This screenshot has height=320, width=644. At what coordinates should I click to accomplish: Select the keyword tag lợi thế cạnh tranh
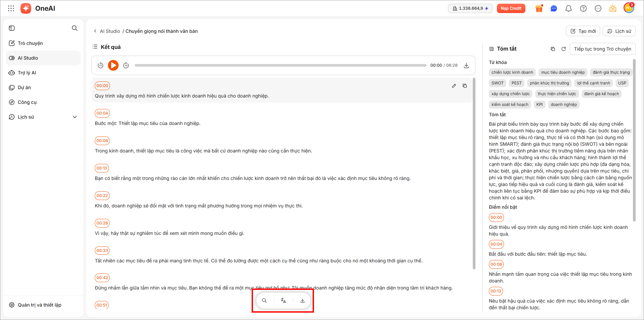(x=594, y=83)
